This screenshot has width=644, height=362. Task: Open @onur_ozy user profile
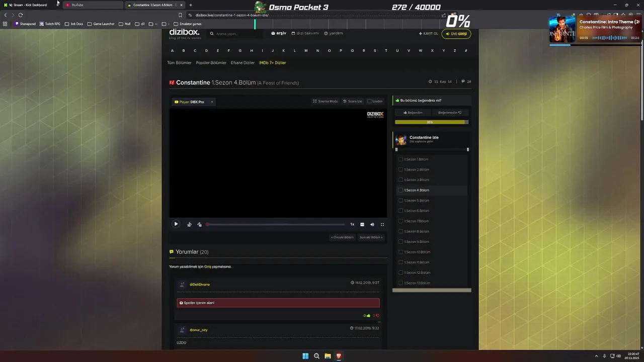[198, 330]
